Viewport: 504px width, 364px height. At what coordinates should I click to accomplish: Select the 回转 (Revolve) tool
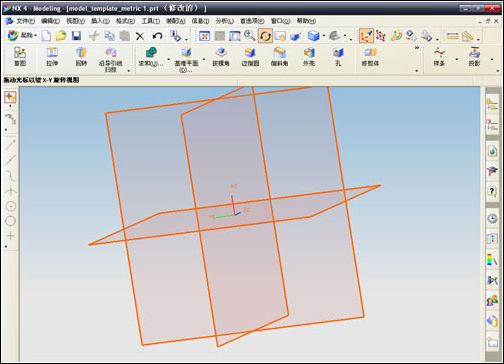tap(81, 57)
